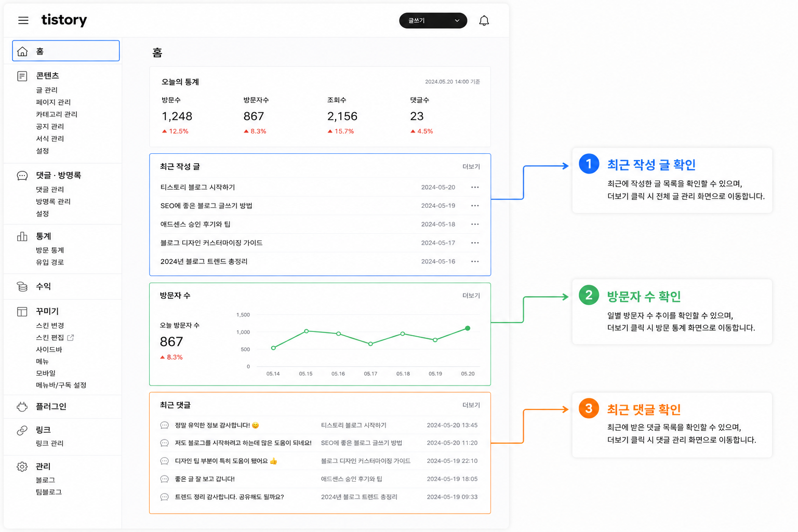Open 공지 관리 menu item
Screen dimensions: 798x532
[50, 126]
